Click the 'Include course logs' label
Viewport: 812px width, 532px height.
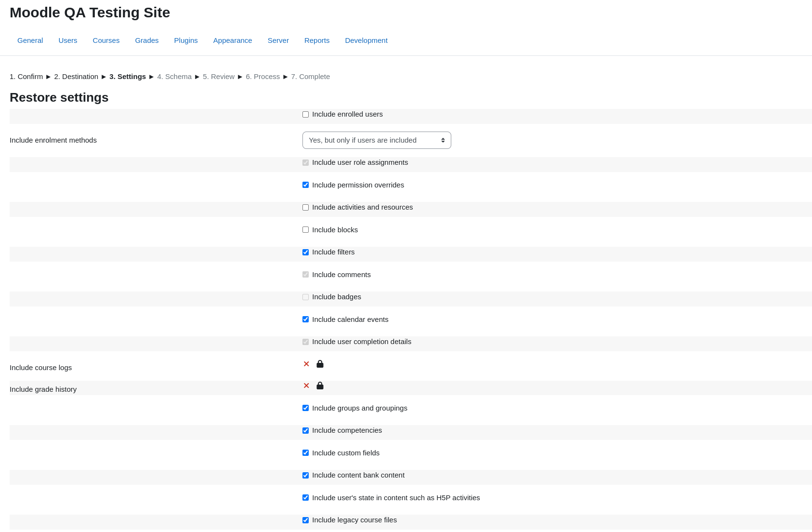coord(41,368)
